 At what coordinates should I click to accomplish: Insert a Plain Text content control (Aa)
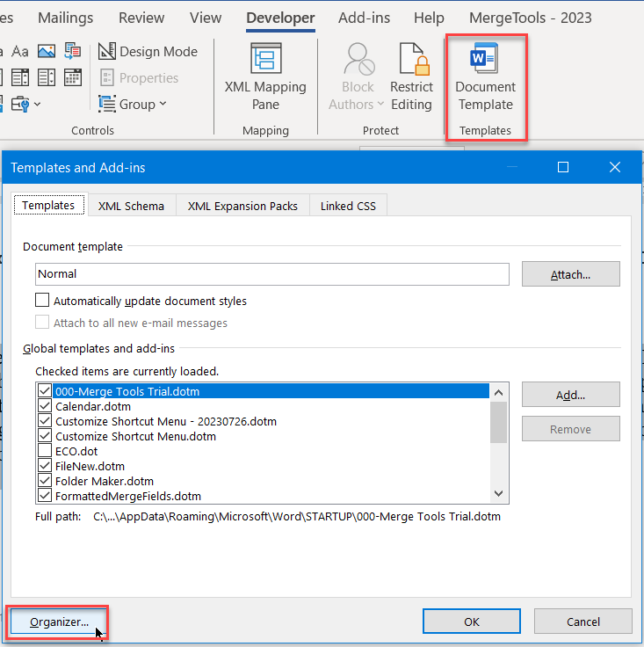[20, 52]
